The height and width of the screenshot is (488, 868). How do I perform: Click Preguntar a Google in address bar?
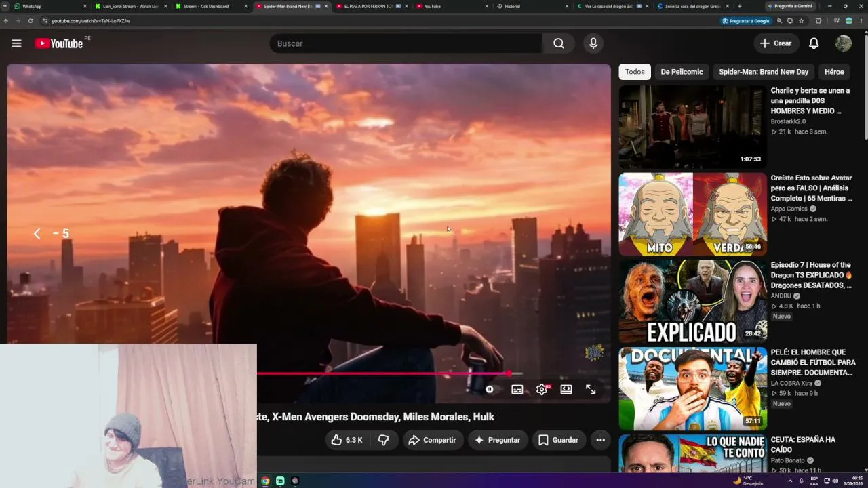tap(747, 21)
